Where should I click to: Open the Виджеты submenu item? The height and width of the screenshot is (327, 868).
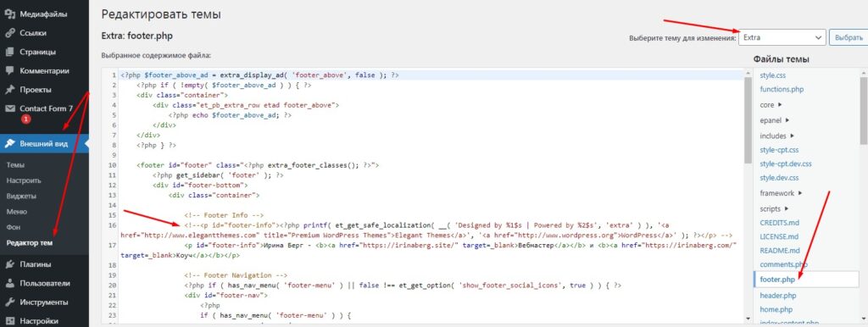click(x=21, y=196)
